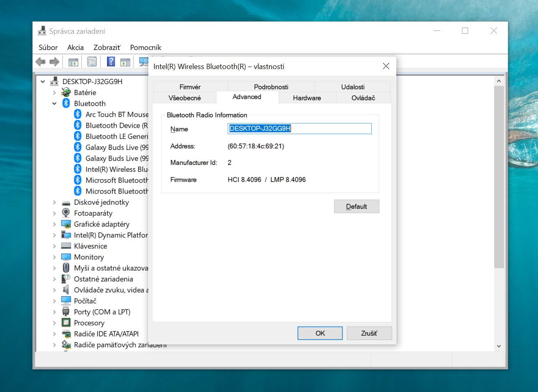Select the Intel(R) Dynamic Platfor tree entry
This screenshot has width=538, height=392.
click(x=111, y=235)
